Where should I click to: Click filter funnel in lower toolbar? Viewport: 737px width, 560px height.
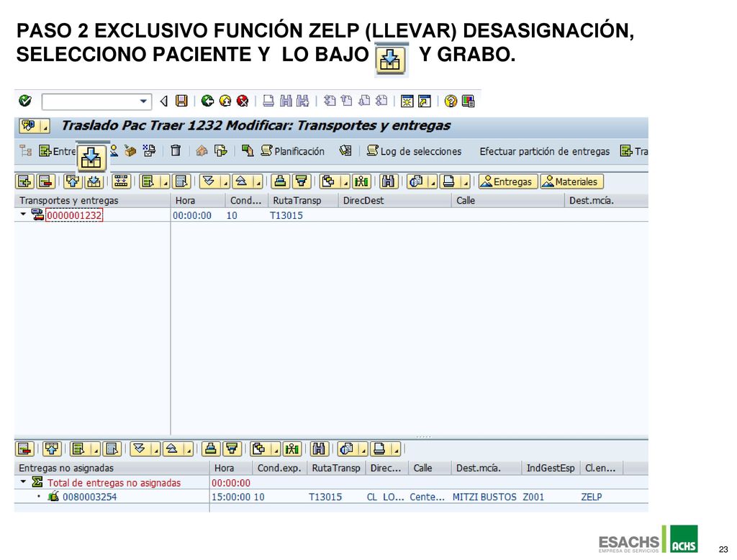(232, 449)
